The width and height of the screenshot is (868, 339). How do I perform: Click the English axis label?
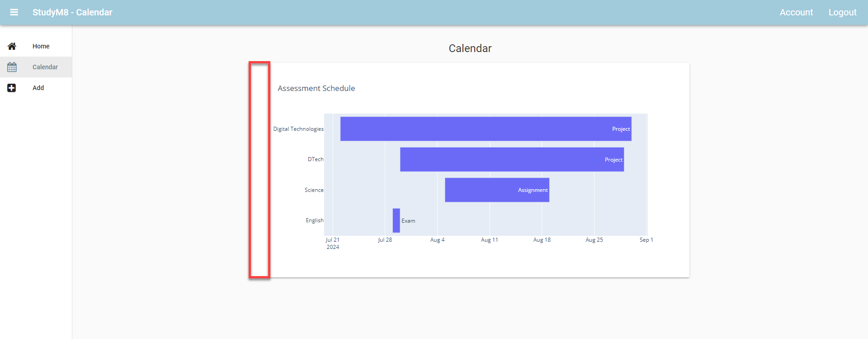315,220
